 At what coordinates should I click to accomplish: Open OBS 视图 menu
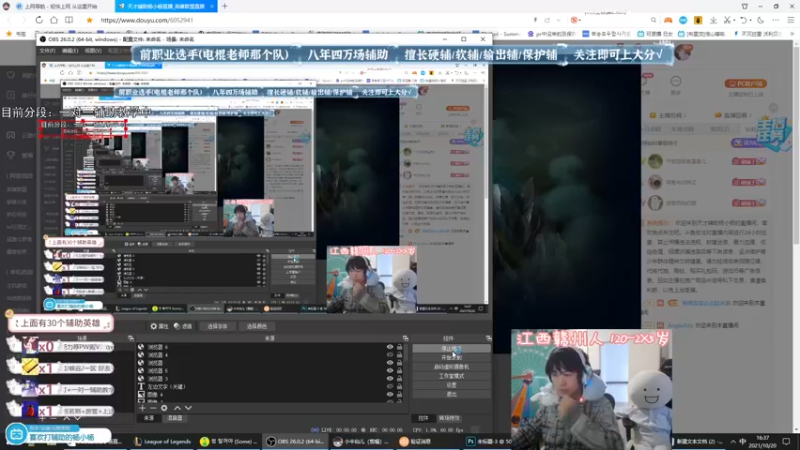tap(93, 51)
